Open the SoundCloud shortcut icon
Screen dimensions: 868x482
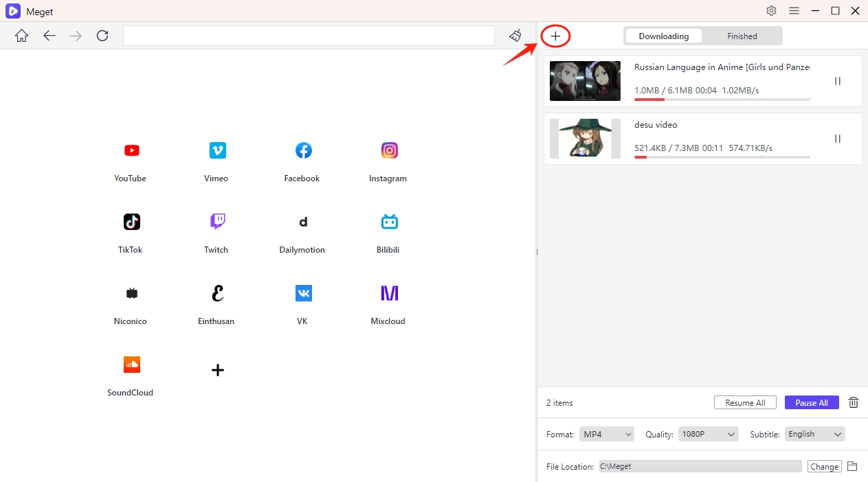tap(131, 365)
